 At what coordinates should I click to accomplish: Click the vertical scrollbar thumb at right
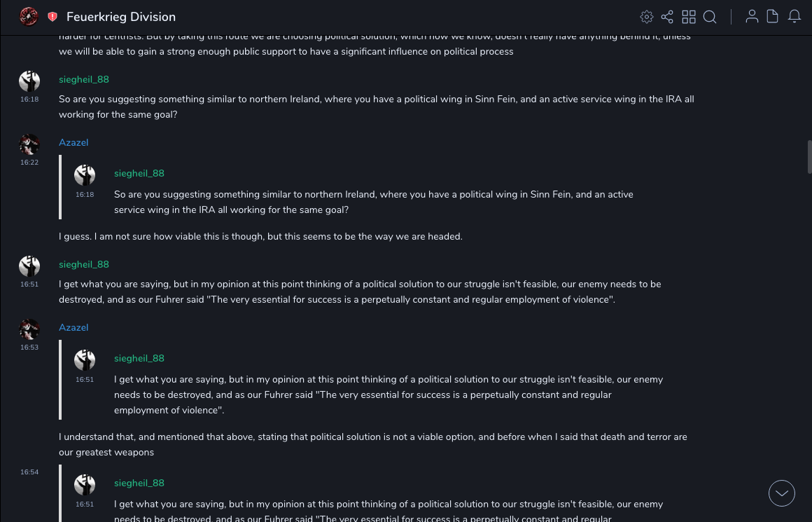pyautogui.click(x=809, y=156)
